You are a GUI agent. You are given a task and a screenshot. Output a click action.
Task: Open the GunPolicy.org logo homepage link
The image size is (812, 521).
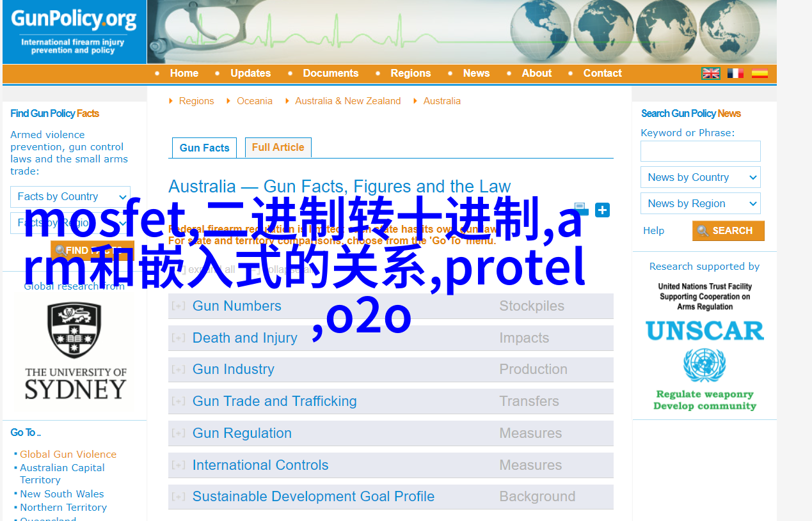coord(74,32)
